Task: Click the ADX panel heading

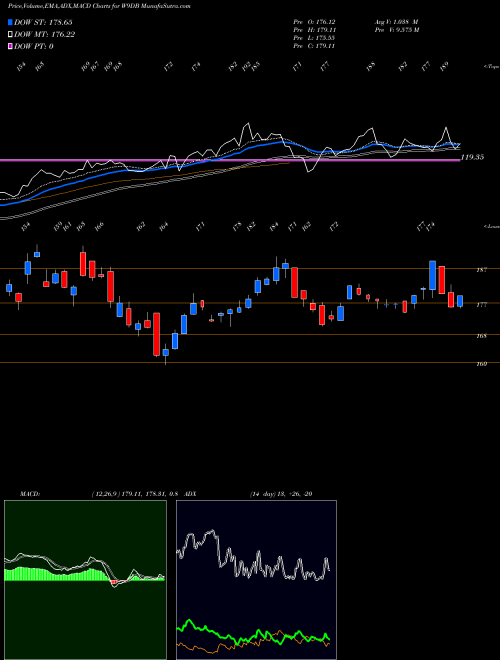Action: click(x=190, y=494)
